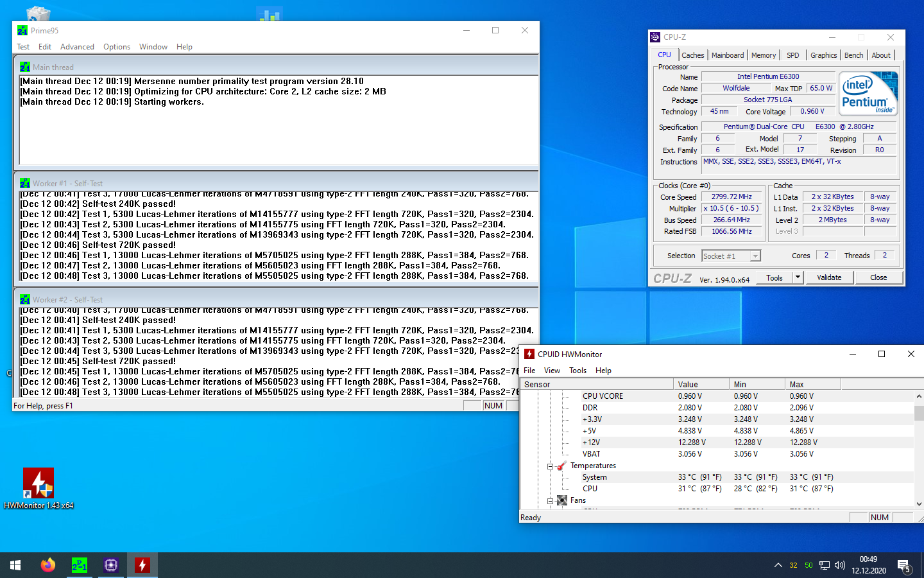This screenshot has width=924, height=578.
Task: Open the volume tray icon
Action: click(x=840, y=565)
